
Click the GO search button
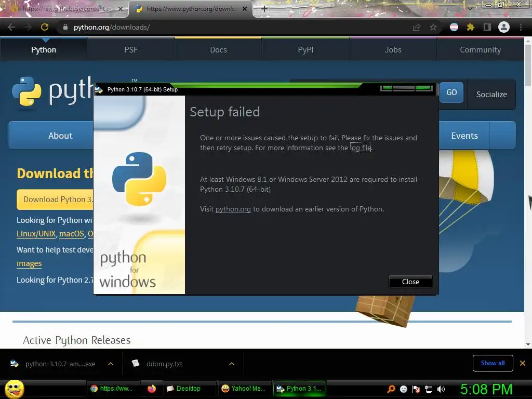tap(451, 92)
